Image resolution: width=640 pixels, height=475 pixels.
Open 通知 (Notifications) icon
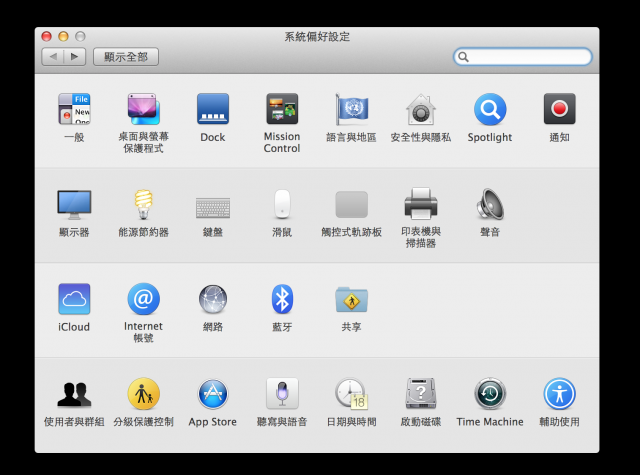point(559,109)
